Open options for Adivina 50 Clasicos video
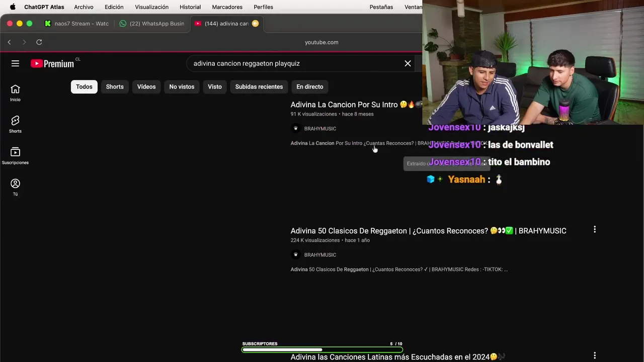 595,229
